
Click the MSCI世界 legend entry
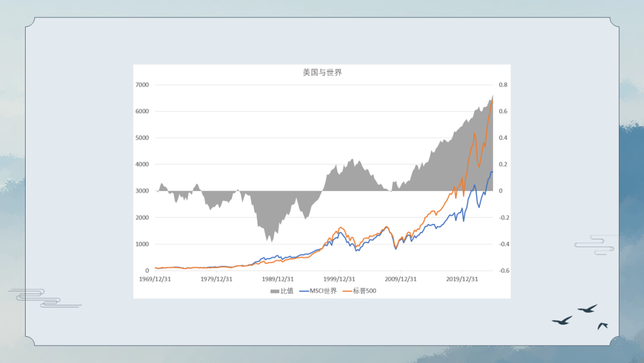click(x=318, y=291)
